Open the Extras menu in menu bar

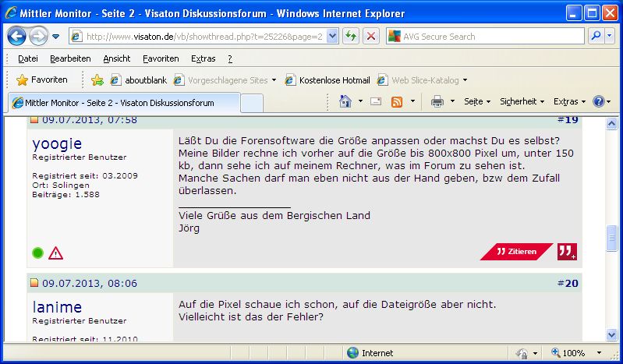tap(203, 58)
